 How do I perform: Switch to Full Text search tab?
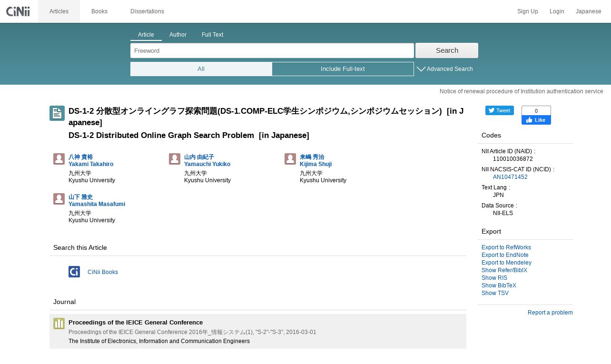212,35
